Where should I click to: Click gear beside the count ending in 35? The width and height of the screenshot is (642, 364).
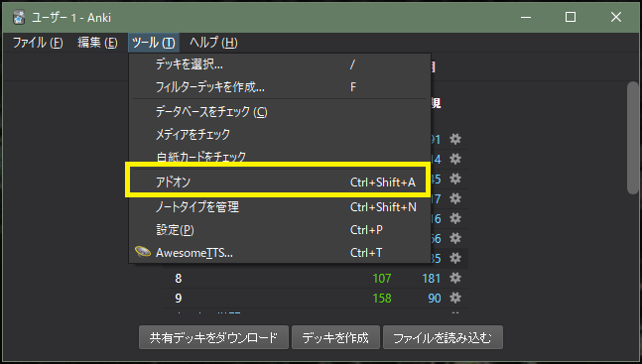tap(455, 258)
